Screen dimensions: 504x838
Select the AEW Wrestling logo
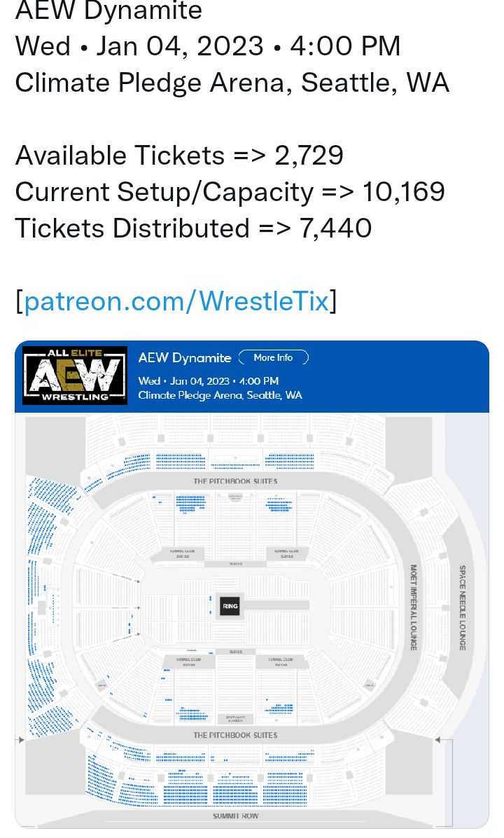(x=75, y=375)
